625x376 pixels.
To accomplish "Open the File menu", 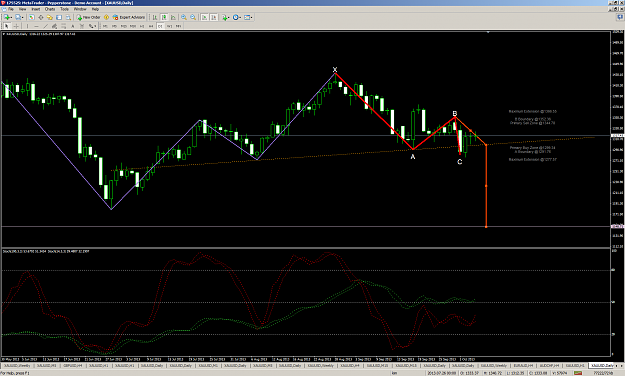I will (x=11, y=9).
